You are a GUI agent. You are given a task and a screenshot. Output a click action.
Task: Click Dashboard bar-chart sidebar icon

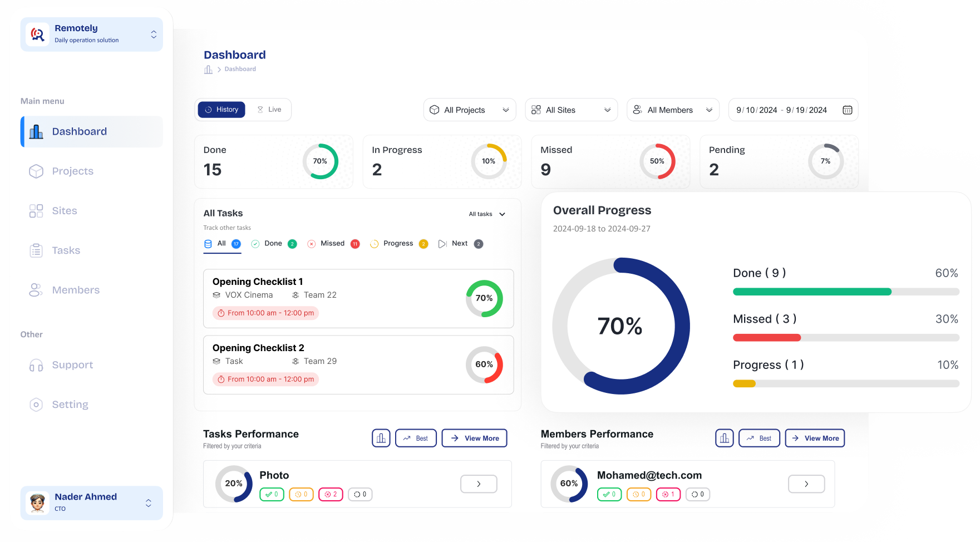[x=36, y=132]
